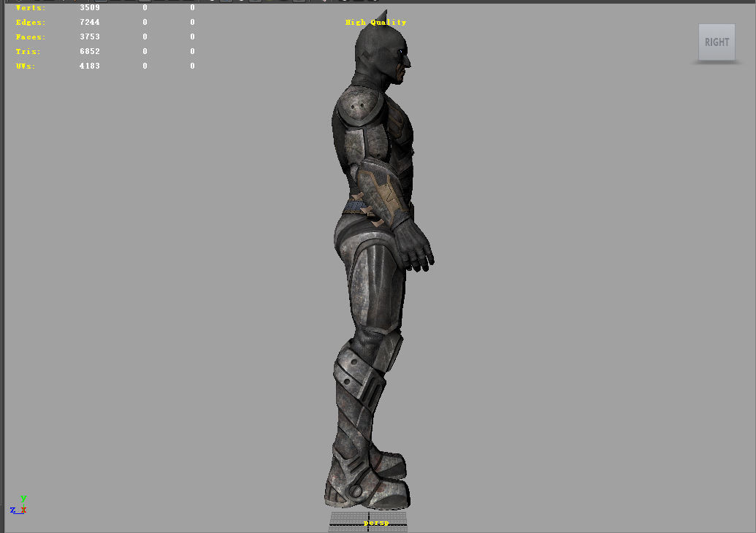This screenshot has width=756, height=533.
Task: Click the triangle count value 6852
Action: pos(90,51)
